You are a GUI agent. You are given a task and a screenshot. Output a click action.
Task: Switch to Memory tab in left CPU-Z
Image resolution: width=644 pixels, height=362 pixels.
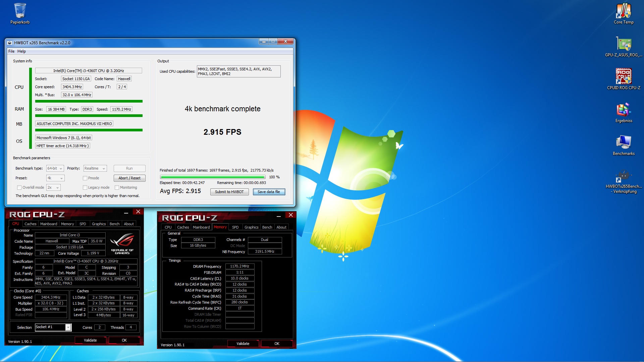(x=67, y=224)
